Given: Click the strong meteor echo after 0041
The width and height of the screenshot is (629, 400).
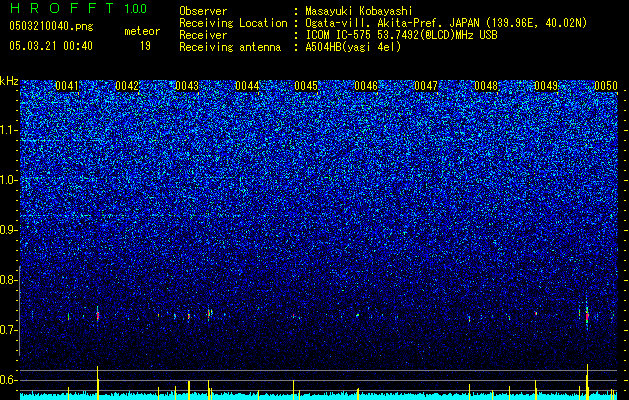Looking at the screenshot, I should tap(97, 315).
